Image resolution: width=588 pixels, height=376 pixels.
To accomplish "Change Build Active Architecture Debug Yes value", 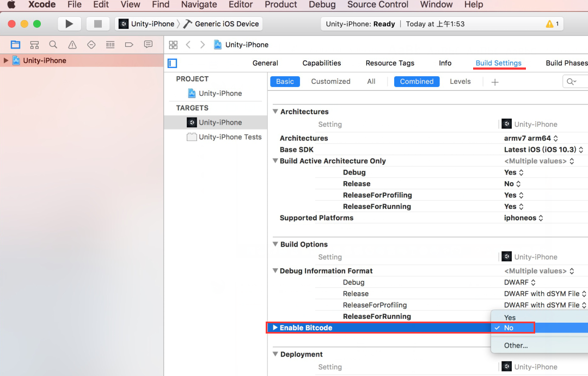I will [514, 172].
